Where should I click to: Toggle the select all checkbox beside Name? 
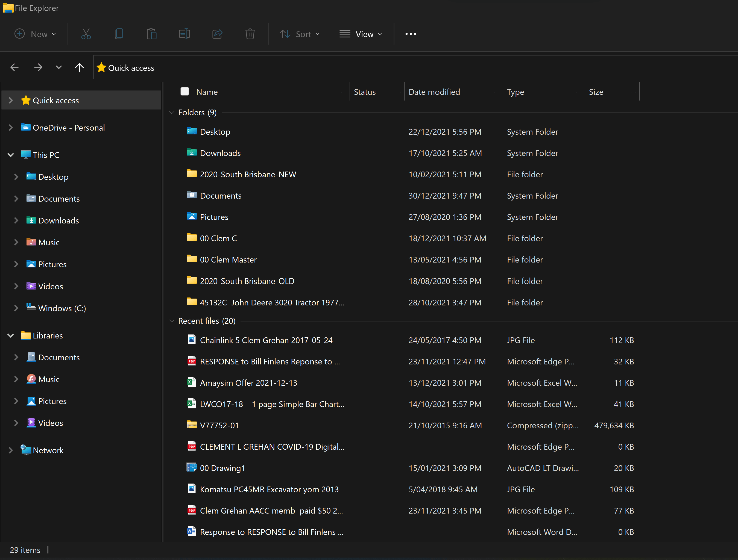coord(184,92)
